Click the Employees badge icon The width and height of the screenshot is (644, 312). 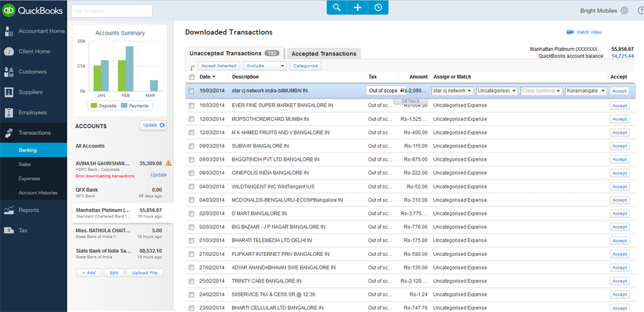[8, 113]
